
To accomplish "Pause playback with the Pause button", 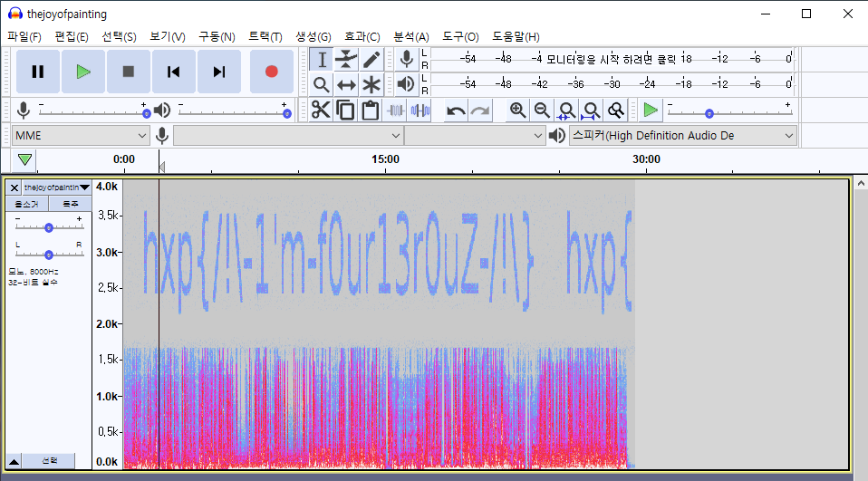I will point(38,72).
